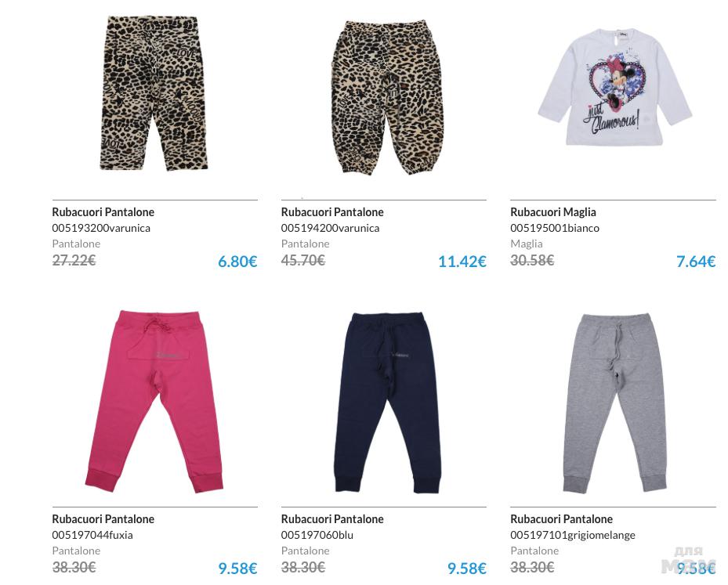Image resolution: width=728 pixels, height=585 pixels.
Task: Click Rubacuori Pantalone title above 005193200varunica
Action: 103,212
